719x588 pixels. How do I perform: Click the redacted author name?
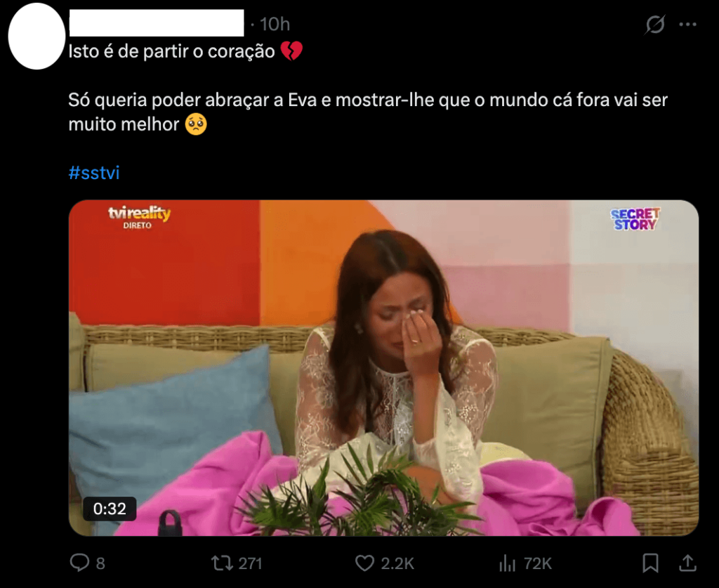[x=157, y=23]
